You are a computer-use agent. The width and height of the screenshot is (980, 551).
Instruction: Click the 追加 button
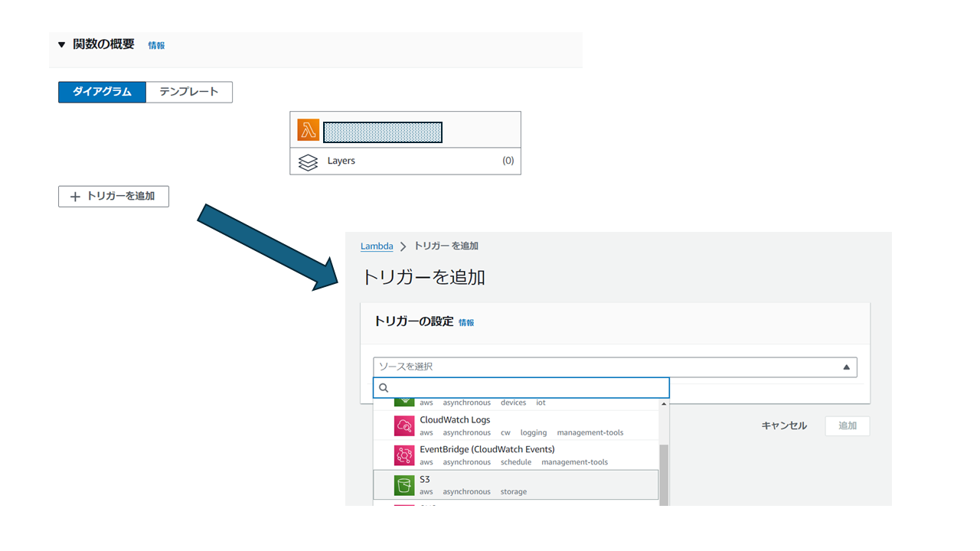[x=847, y=425]
